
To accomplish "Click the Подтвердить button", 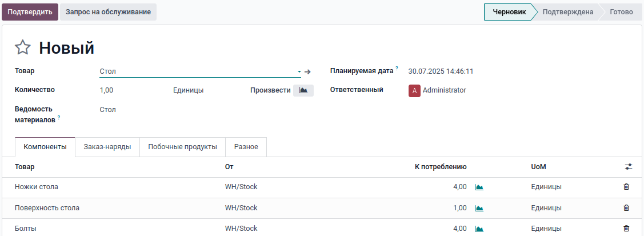I will (29, 12).
